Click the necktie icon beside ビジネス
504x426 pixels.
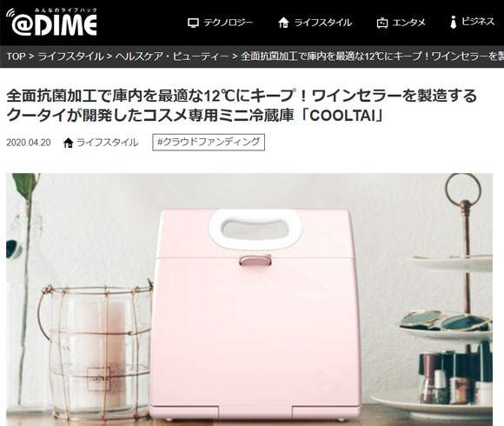(454, 23)
